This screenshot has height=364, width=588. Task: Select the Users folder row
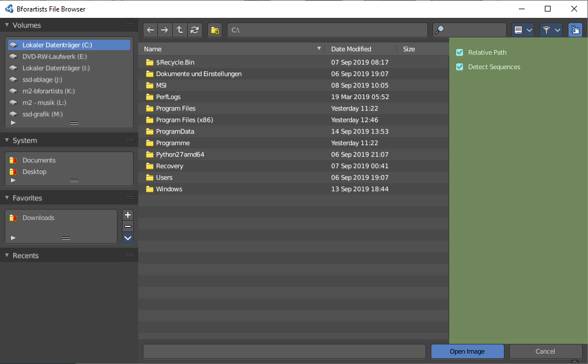click(294, 178)
